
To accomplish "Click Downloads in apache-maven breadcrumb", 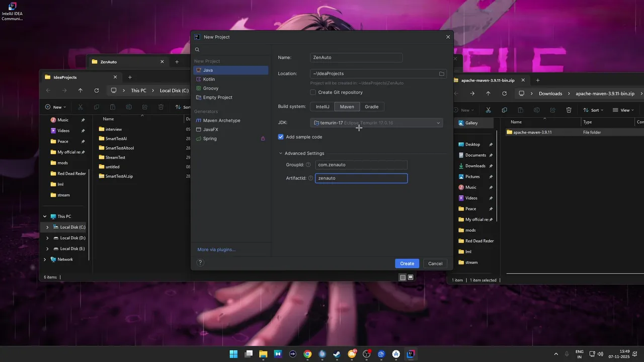I will point(550,94).
